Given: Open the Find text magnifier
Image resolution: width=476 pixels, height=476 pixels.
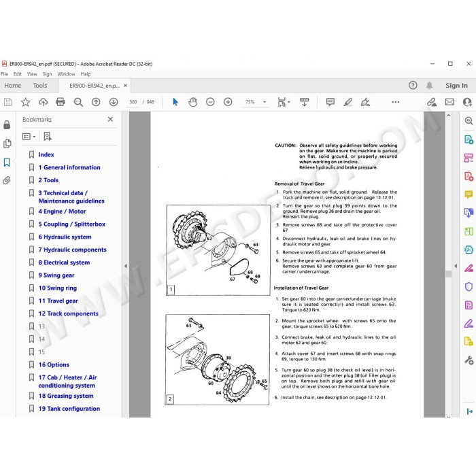Looking at the screenshot, I should coord(78,102).
